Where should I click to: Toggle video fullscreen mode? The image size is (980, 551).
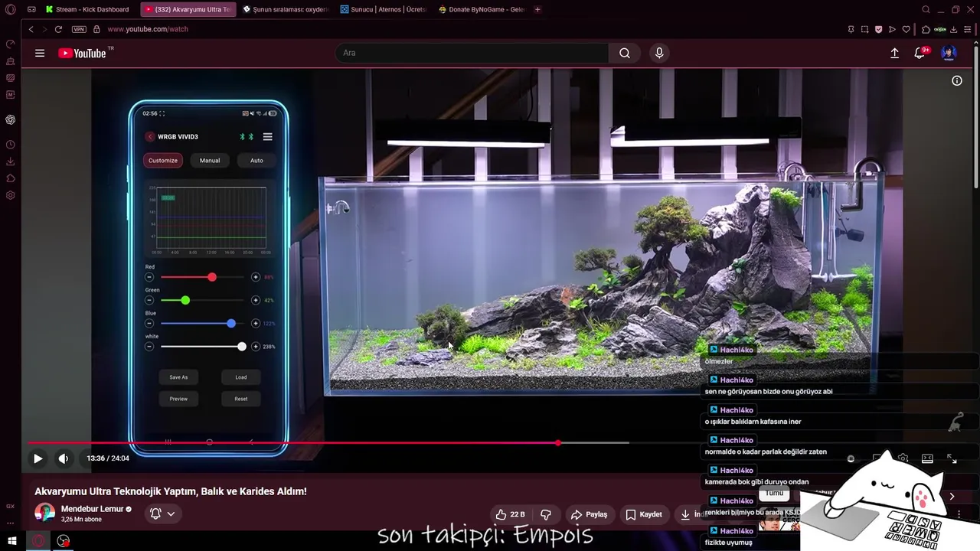952,458
